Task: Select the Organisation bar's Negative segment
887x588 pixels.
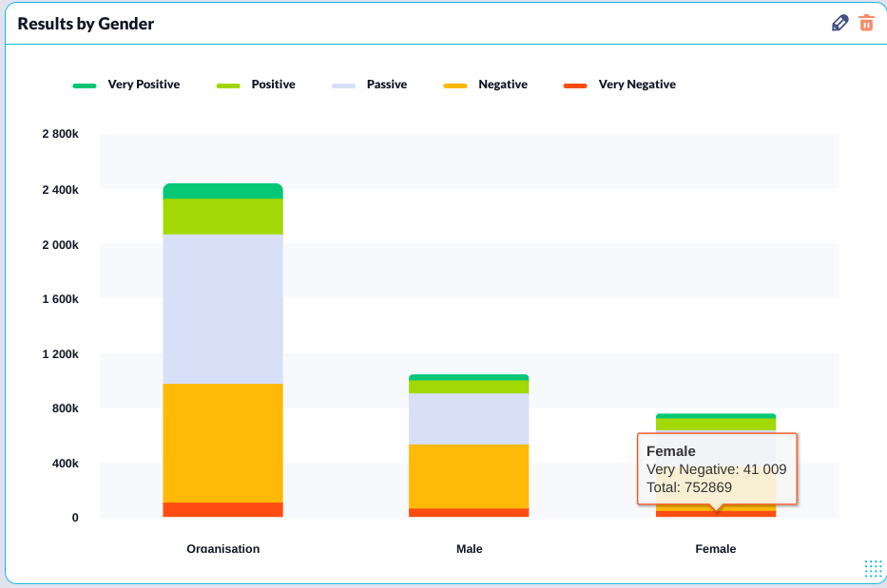Action: pyautogui.click(x=222, y=443)
